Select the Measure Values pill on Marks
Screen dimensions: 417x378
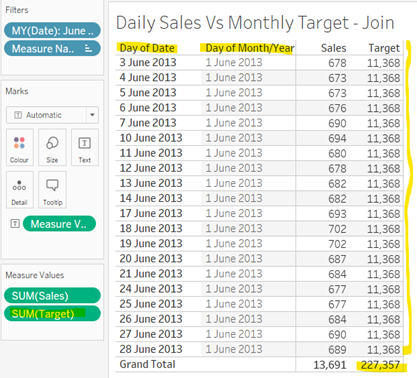59,224
